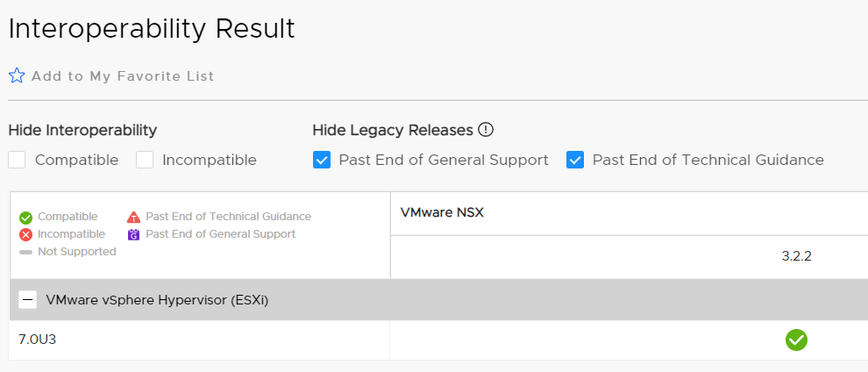Click the Hide Legacy Releases label
The height and width of the screenshot is (372, 868).
393,131
